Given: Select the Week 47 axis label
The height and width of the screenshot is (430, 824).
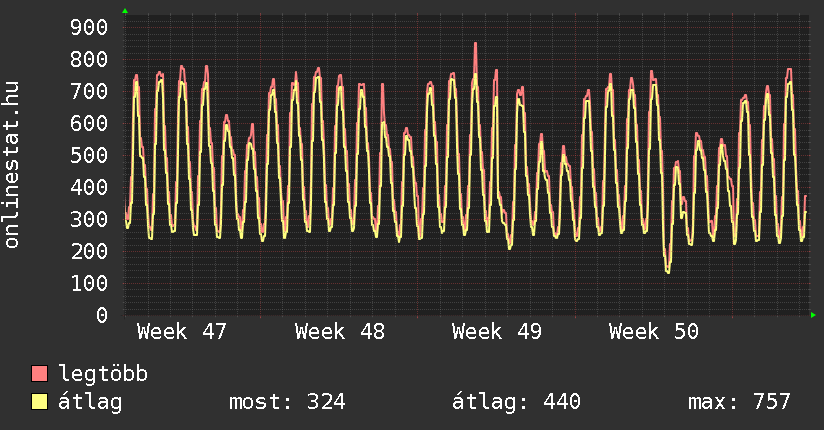Looking at the screenshot, I should click(x=182, y=332).
